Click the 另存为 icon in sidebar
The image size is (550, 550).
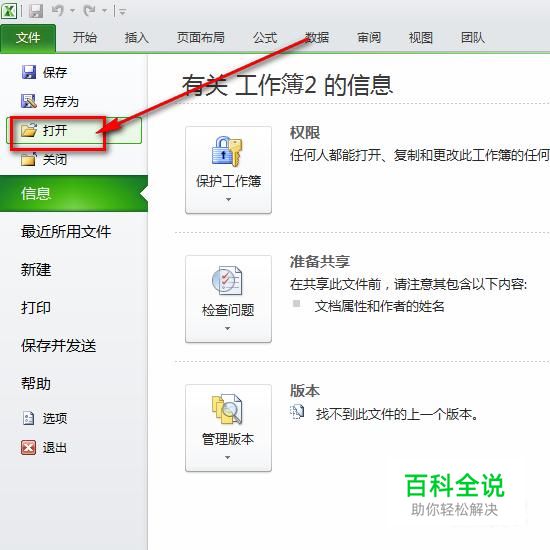(29, 101)
